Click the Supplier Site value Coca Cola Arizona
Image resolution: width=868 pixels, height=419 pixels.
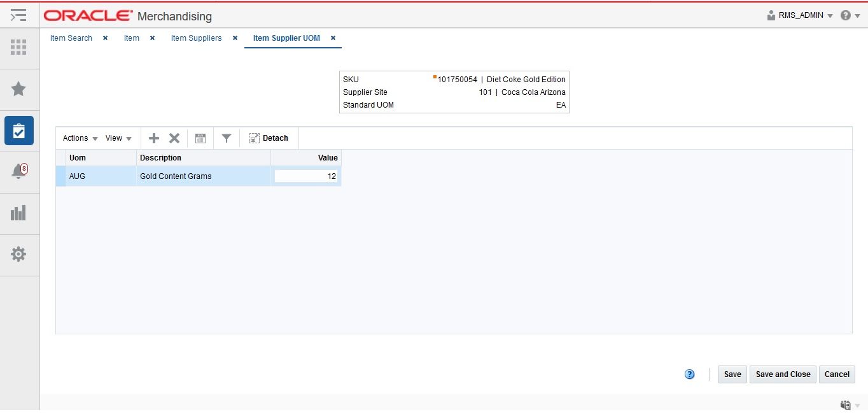[x=522, y=92]
